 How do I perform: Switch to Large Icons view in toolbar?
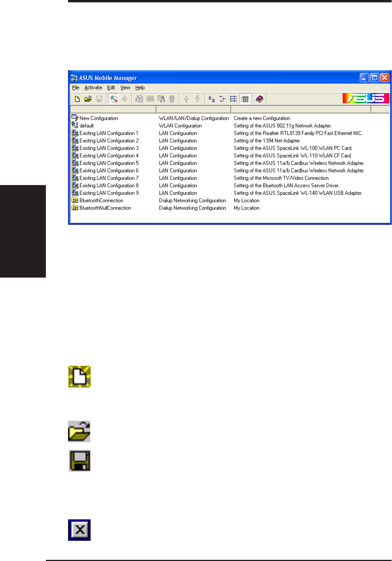pyautogui.click(x=212, y=99)
